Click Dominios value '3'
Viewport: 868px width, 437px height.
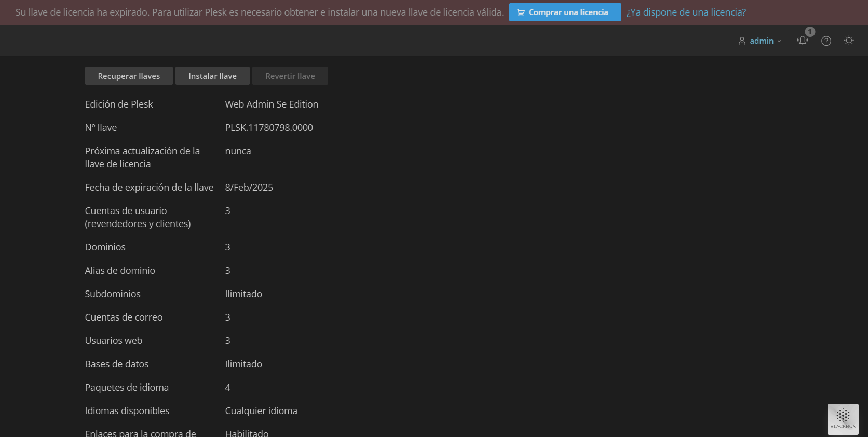point(227,247)
